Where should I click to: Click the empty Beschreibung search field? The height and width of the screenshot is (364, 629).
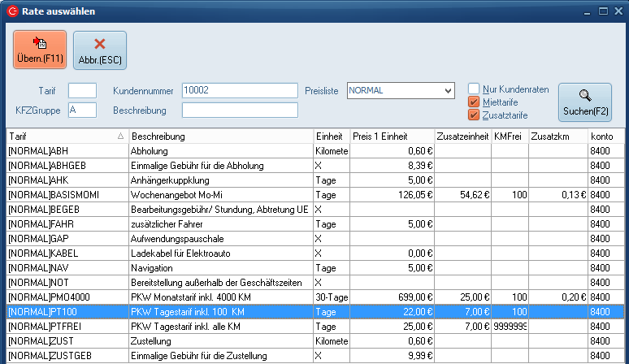tap(239, 110)
